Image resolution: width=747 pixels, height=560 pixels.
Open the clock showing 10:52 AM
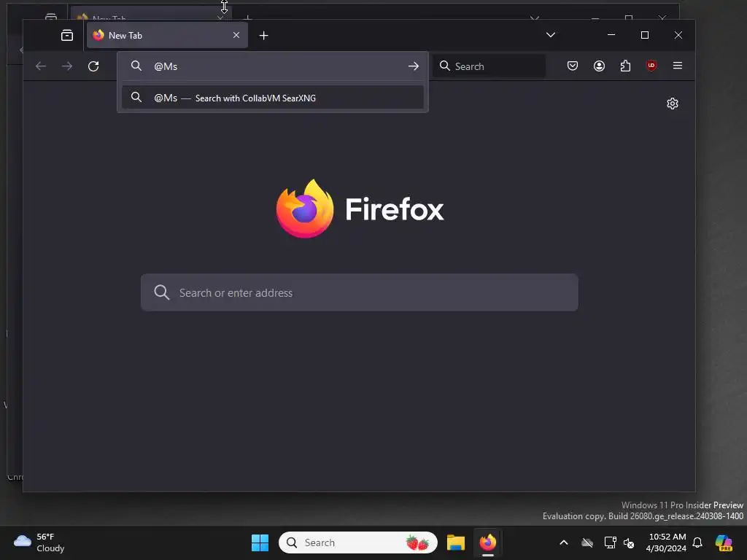(x=666, y=542)
